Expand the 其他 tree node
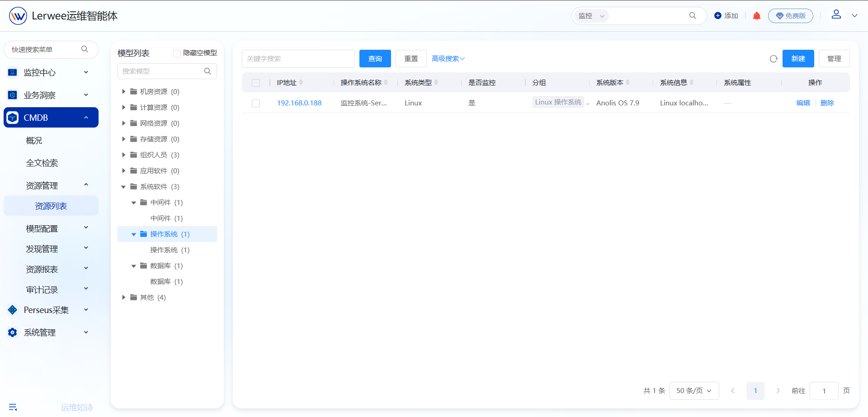Image resolution: width=868 pixels, height=417 pixels. click(x=123, y=298)
